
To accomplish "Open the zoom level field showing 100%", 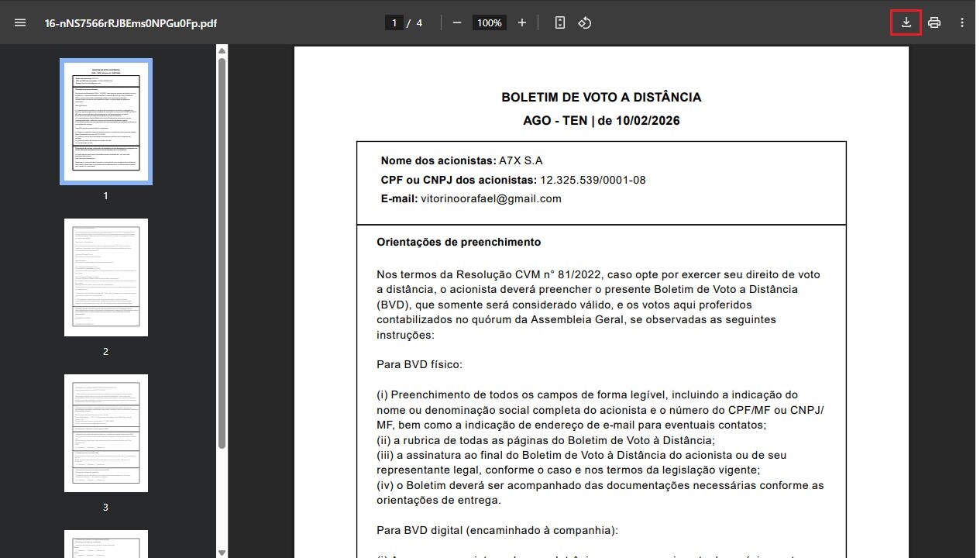I will tap(489, 22).
